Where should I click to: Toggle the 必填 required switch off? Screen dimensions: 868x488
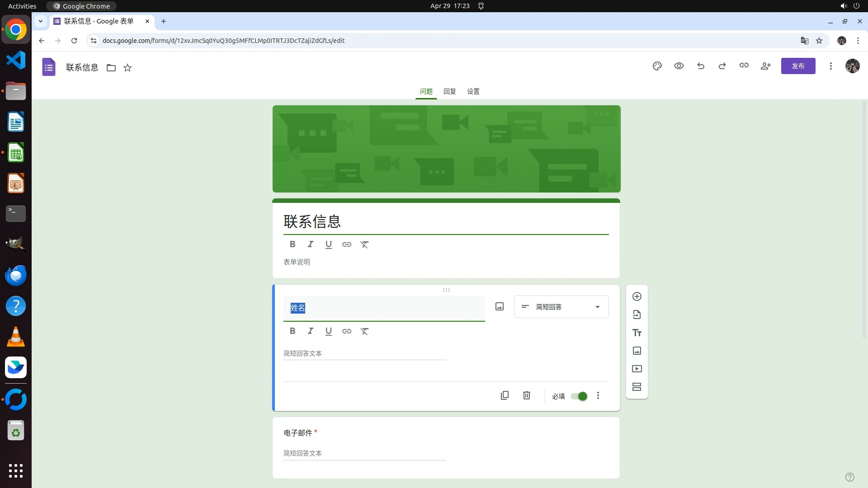coord(579,396)
